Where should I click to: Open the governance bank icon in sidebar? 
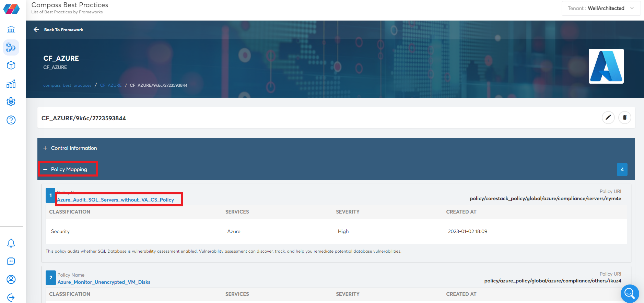tap(11, 29)
